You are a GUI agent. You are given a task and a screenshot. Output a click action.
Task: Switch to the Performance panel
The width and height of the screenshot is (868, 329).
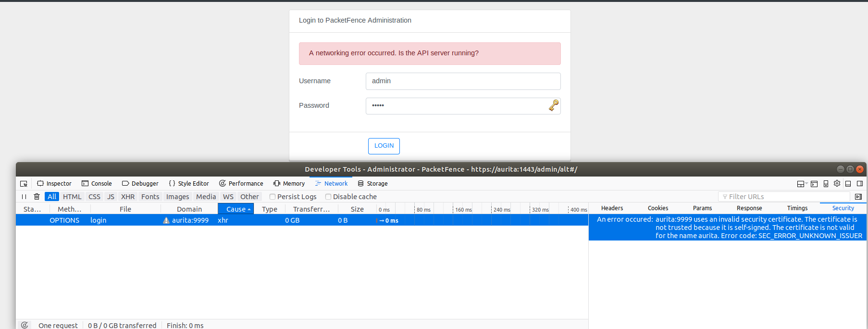click(241, 184)
